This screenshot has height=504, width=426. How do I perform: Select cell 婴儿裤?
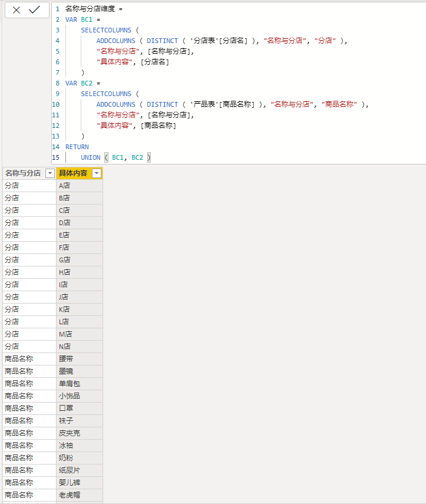click(80, 483)
